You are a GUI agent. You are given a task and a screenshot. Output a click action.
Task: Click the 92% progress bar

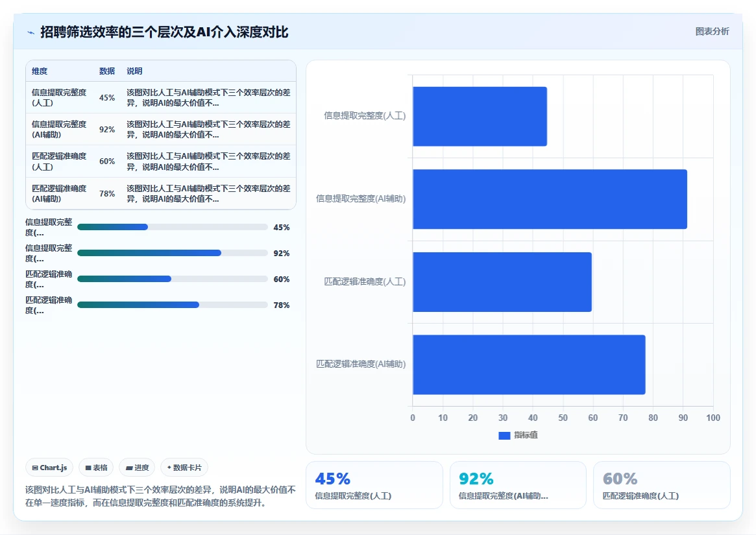pos(172,253)
